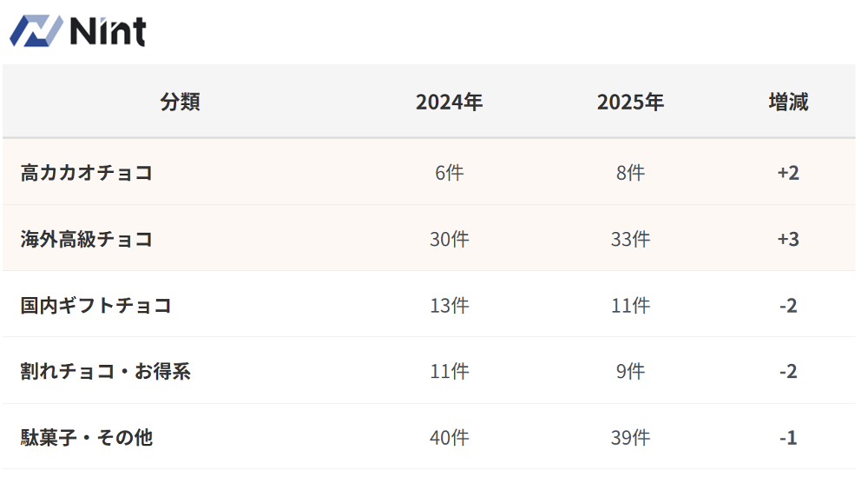The width and height of the screenshot is (868, 490).
Task: Select the 高カカオチョコ row label
Action: tap(87, 173)
